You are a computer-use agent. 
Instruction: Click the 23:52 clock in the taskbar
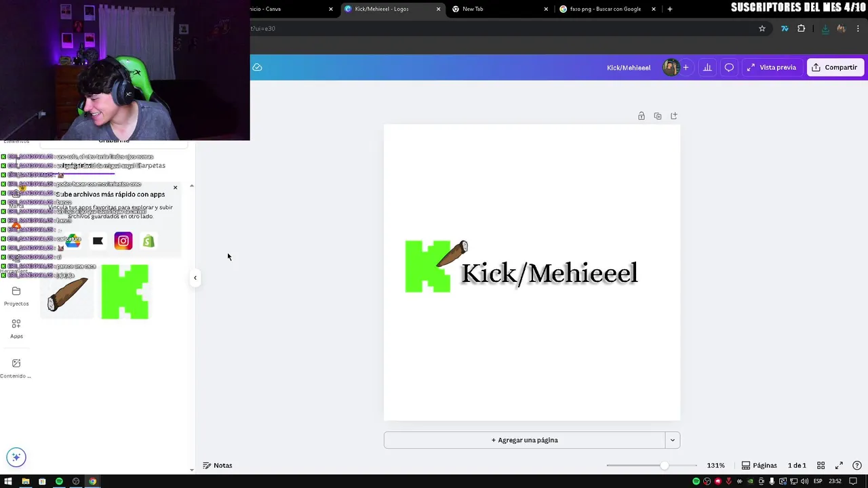tap(835, 482)
